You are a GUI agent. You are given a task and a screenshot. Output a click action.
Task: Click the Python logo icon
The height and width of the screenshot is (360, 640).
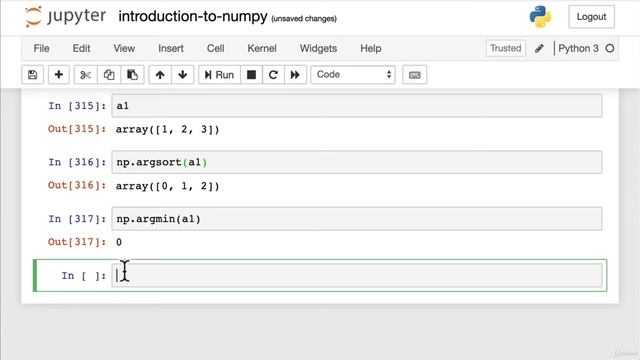click(x=540, y=17)
